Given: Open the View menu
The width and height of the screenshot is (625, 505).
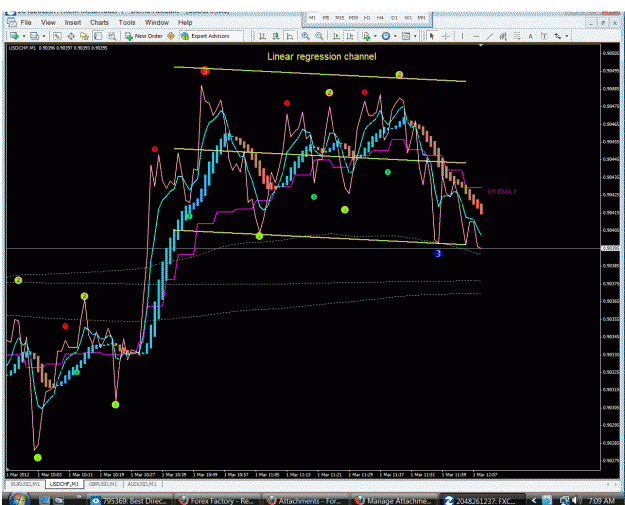Looking at the screenshot, I should 48,23.
